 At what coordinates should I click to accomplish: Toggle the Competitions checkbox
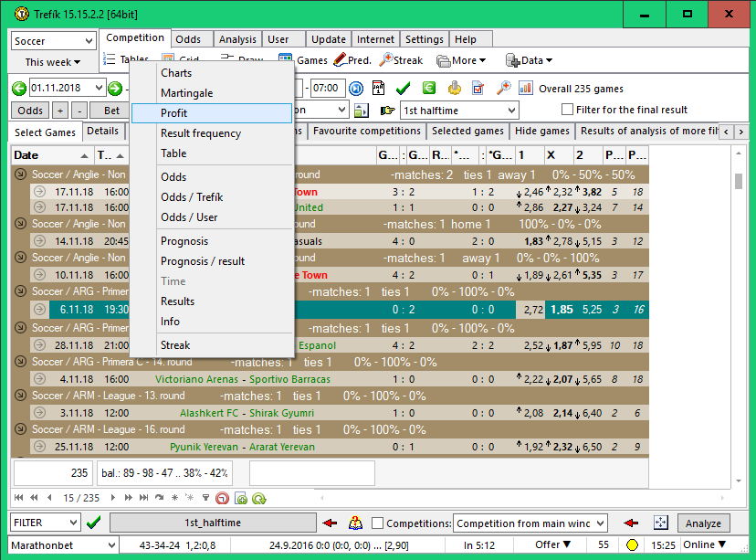coord(378,523)
